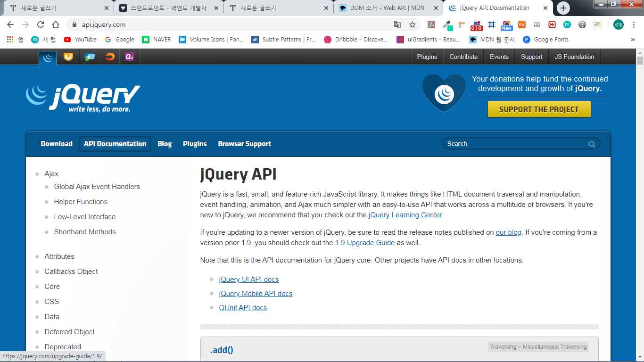Open JS Foundation link
The height and width of the screenshot is (362, 644).
(574, 57)
